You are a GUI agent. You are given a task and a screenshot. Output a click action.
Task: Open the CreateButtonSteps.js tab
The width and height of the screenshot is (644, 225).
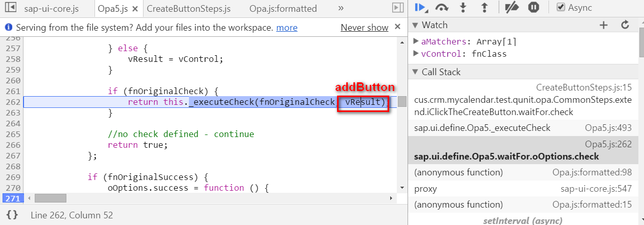click(x=188, y=9)
